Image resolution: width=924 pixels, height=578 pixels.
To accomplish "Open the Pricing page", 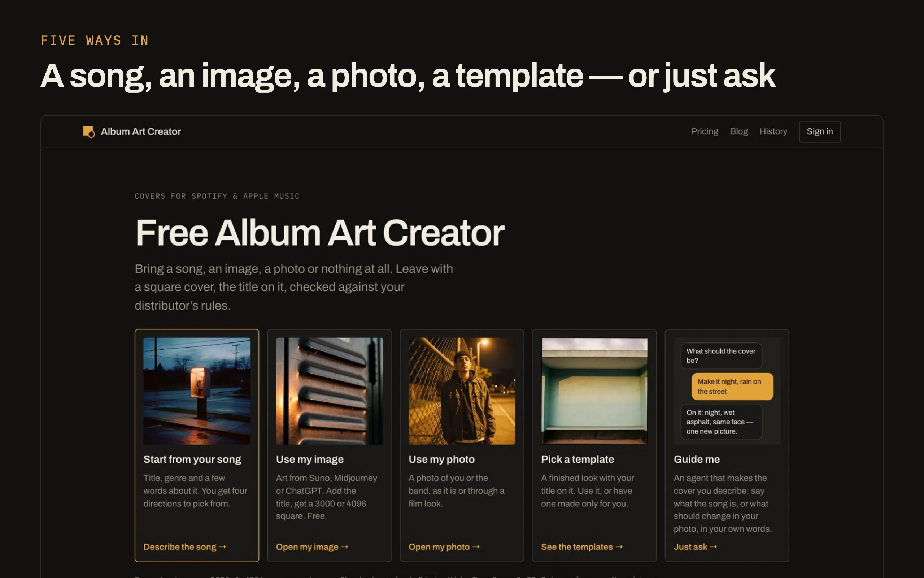I will click(705, 131).
